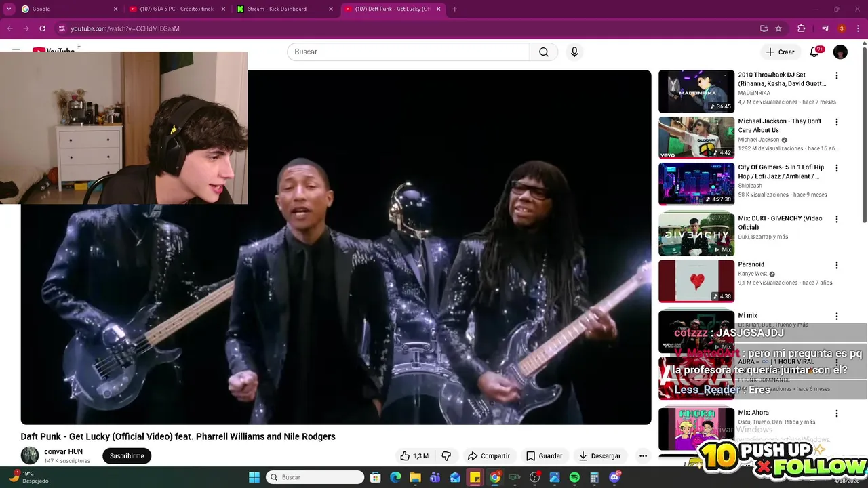Viewport: 868px width, 488px height.
Task: Open City Of Gamers Lofi thumbnail
Action: tap(696, 184)
